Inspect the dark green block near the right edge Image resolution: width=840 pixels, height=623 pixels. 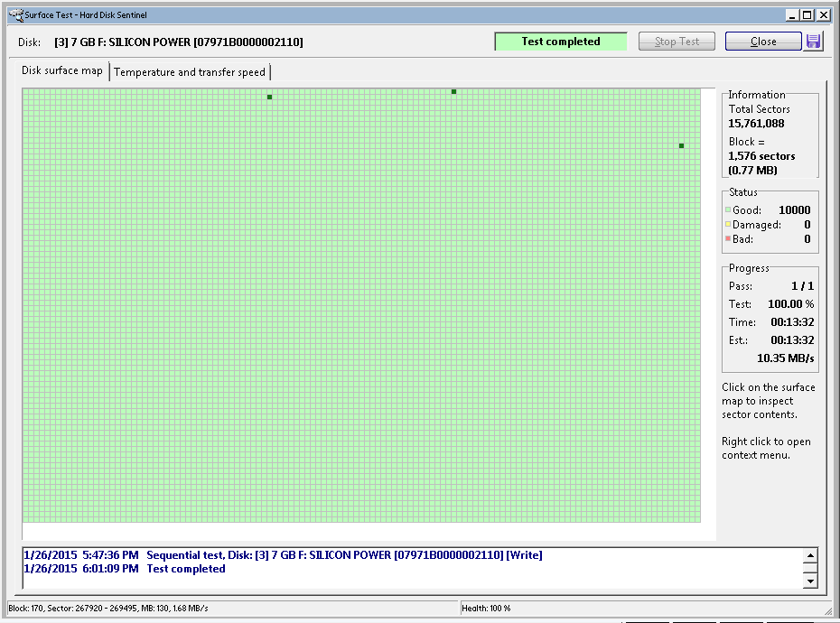pyautogui.click(x=681, y=145)
